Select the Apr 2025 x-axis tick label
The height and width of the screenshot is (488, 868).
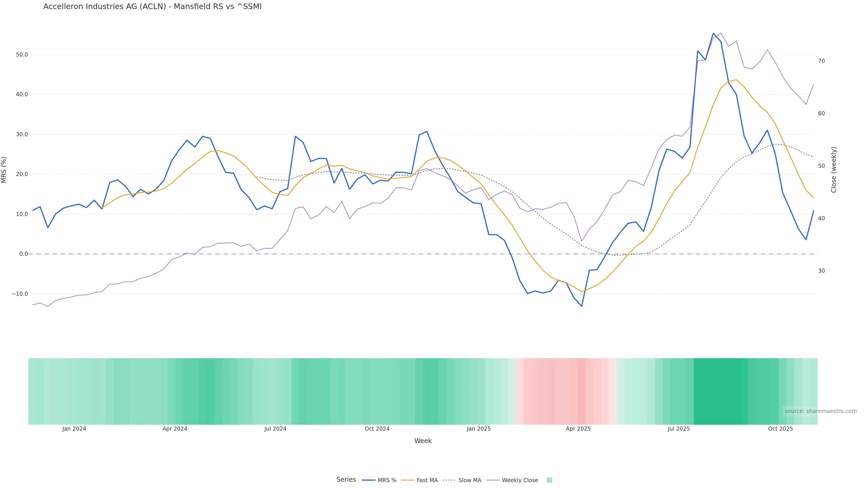coord(578,429)
